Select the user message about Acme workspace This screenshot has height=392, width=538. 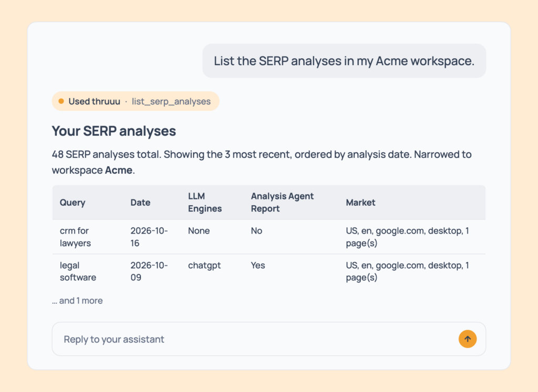(x=344, y=61)
